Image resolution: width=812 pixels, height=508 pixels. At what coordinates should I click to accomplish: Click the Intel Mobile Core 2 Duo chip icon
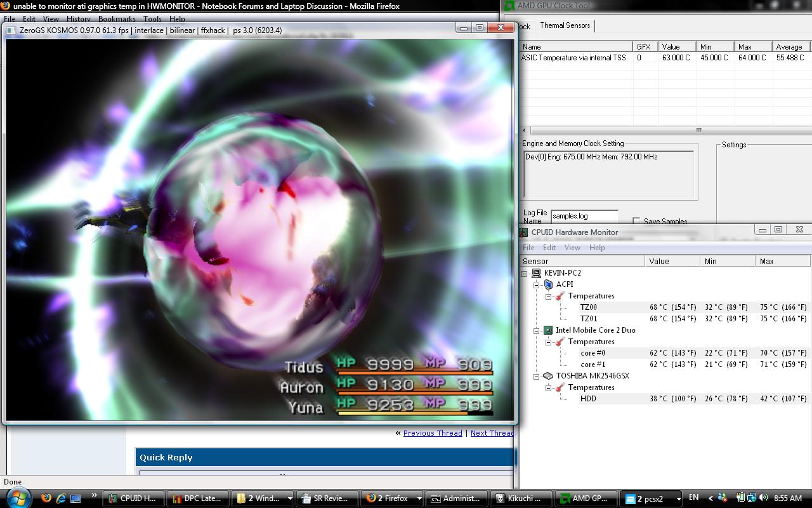pyautogui.click(x=548, y=330)
